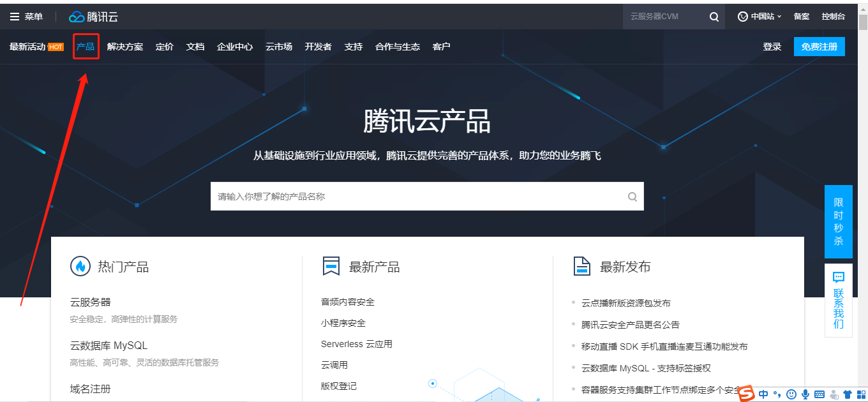Click the search icon in the product search field
Image resolution: width=868 pixels, height=402 pixels.
pos(632,197)
